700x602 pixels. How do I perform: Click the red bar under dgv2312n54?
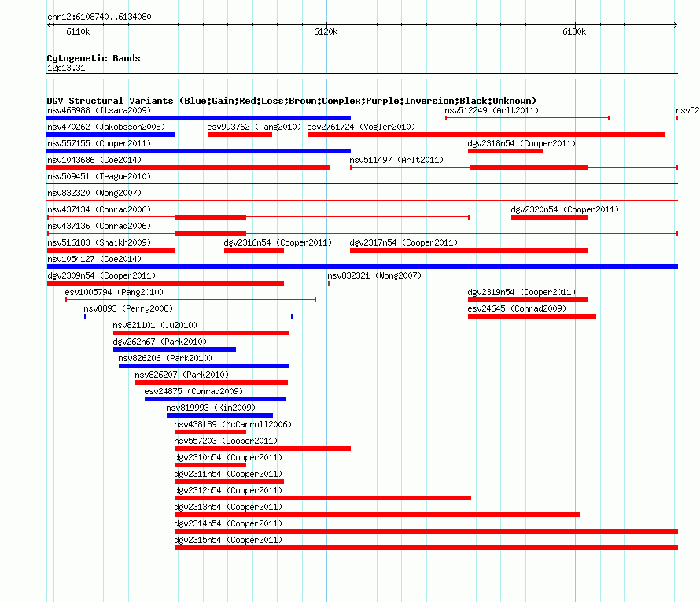(x=322, y=498)
